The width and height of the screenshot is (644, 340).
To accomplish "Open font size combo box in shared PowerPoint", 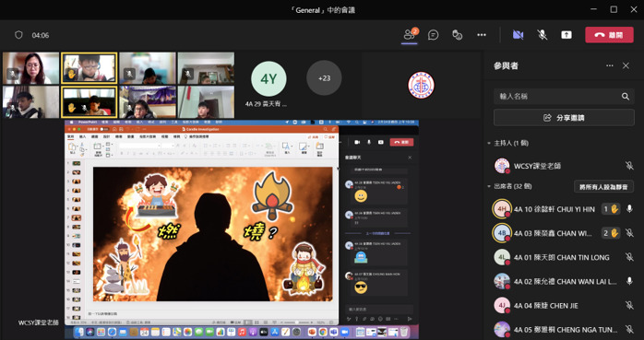I will coord(168,146).
